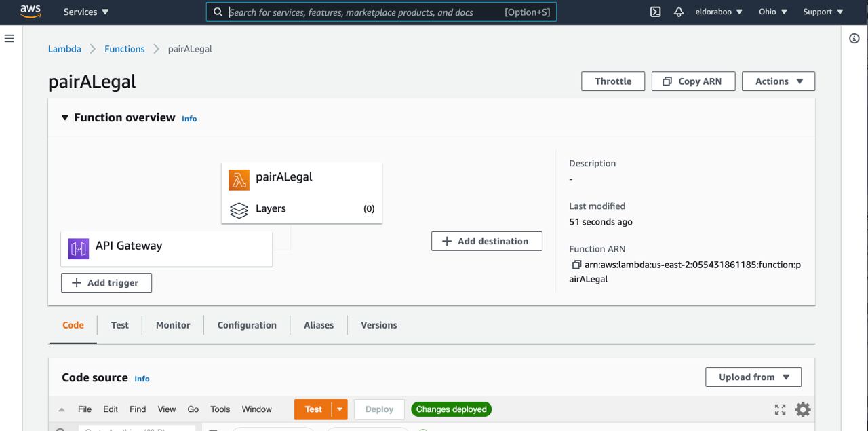Go to Functions breadcrumb link
868x431 pixels.
[125, 49]
